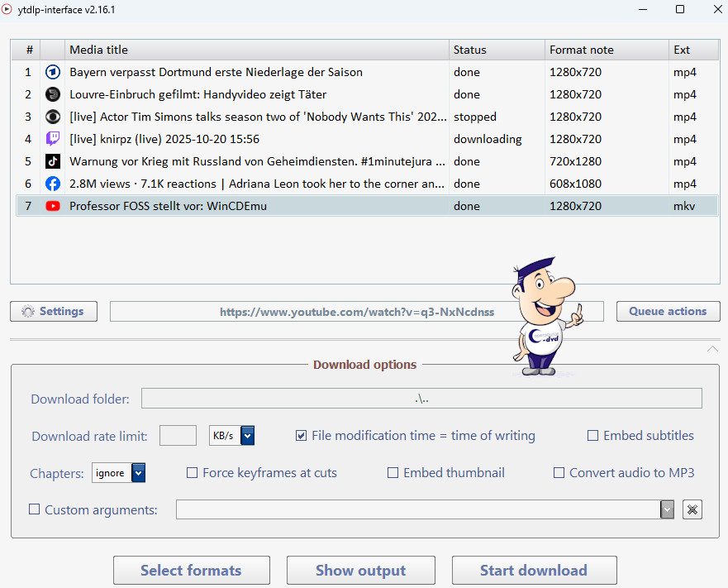
Task: Click the clear custom arguments X icon
Action: point(692,509)
